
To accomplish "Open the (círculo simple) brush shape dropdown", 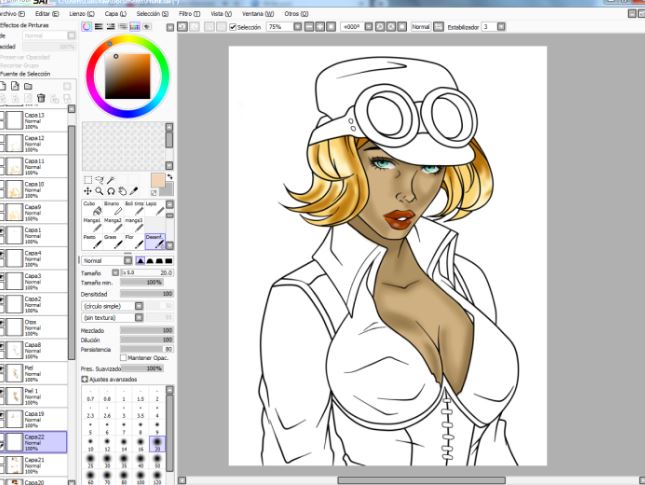I will point(139,306).
